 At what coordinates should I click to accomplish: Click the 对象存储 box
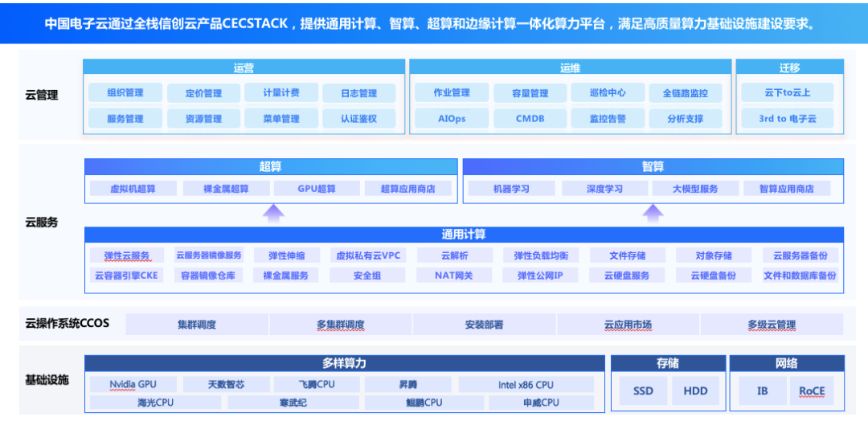click(714, 255)
